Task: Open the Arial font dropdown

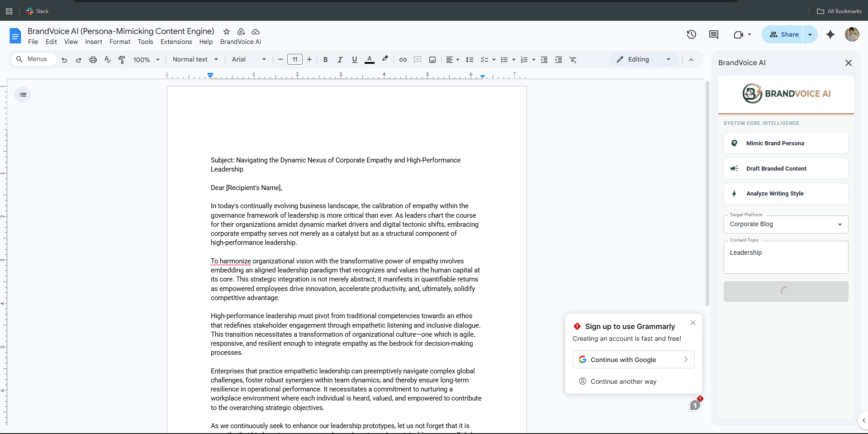Action: [249, 60]
